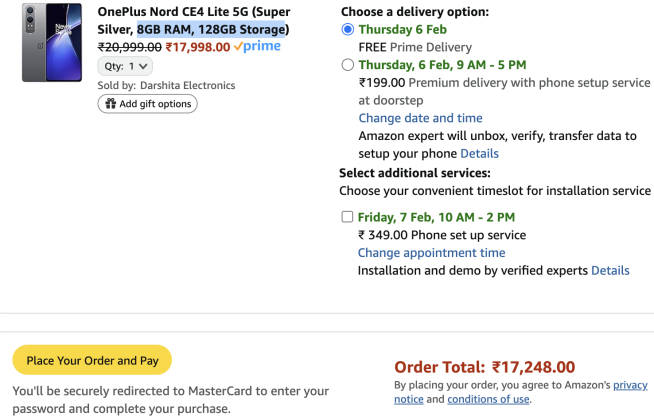The height and width of the screenshot is (420, 654).
Task: Click the discounted price ₹17,998.00
Action: [197, 47]
